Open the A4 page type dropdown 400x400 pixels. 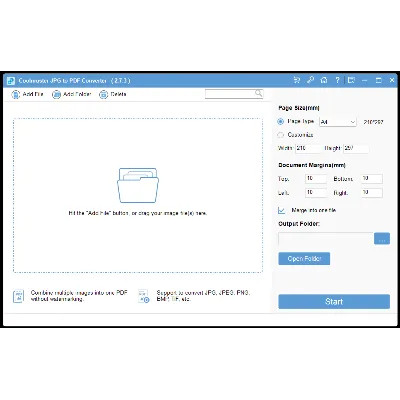click(x=338, y=122)
